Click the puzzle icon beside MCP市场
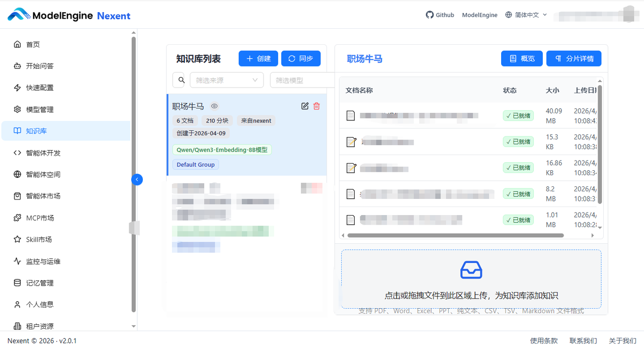This screenshot has height=349, width=644. (18, 218)
